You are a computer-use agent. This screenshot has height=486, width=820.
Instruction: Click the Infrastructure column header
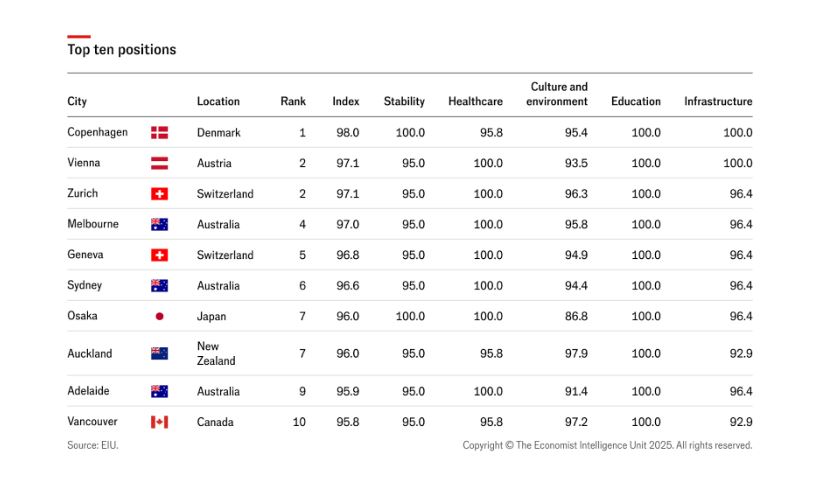tap(718, 101)
